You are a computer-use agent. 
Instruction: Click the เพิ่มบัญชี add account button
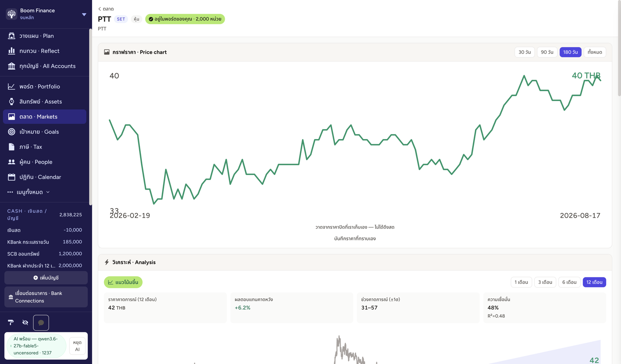pyautogui.click(x=46, y=278)
